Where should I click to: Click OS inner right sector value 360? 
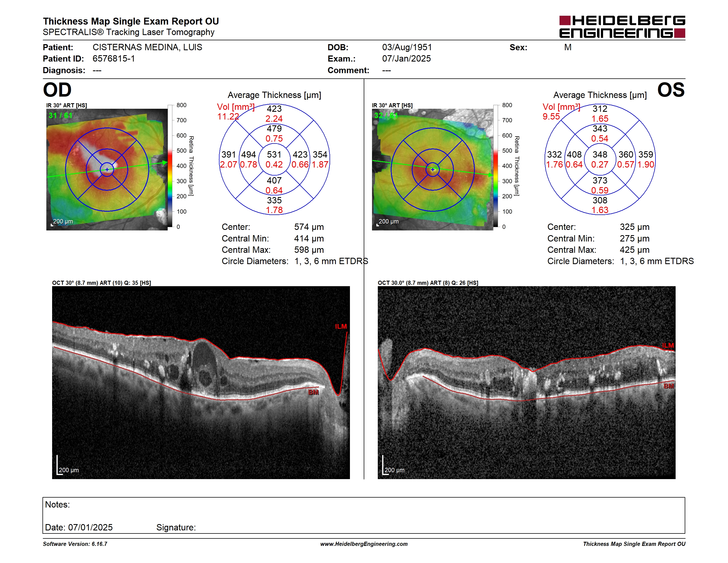[626, 155]
